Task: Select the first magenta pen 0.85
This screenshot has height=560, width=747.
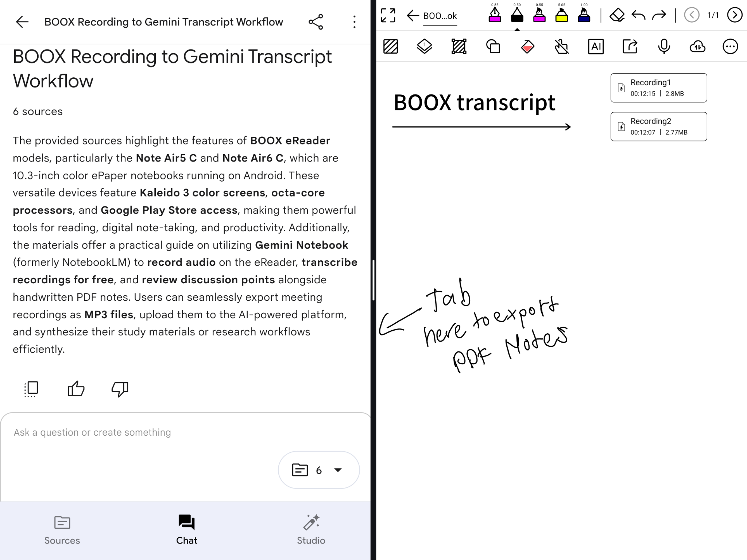Action: point(495,14)
